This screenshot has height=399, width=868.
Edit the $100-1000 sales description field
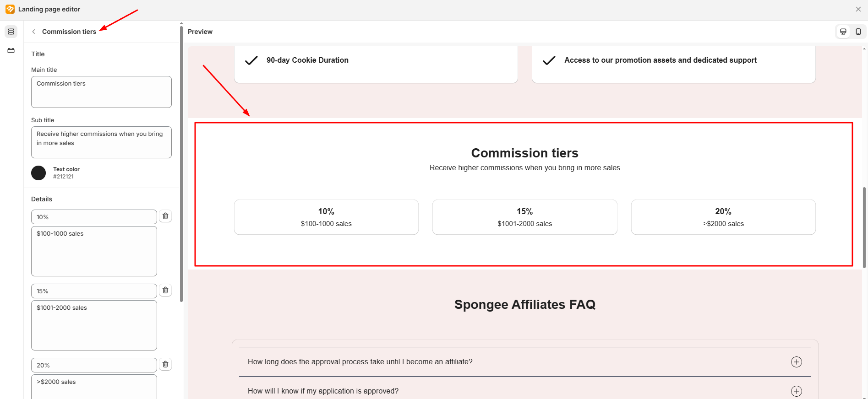pyautogui.click(x=94, y=251)
